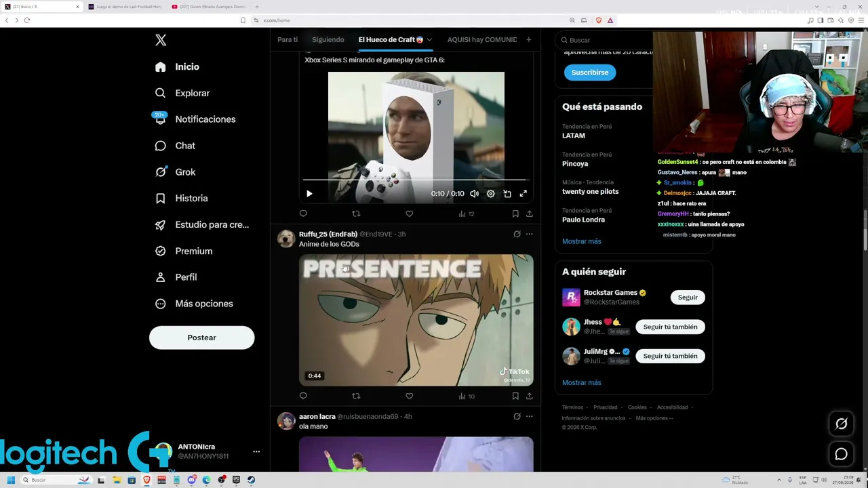Like the Xbox Series S post
This screenshot has width=868, height=488.
tap(409, 213)
